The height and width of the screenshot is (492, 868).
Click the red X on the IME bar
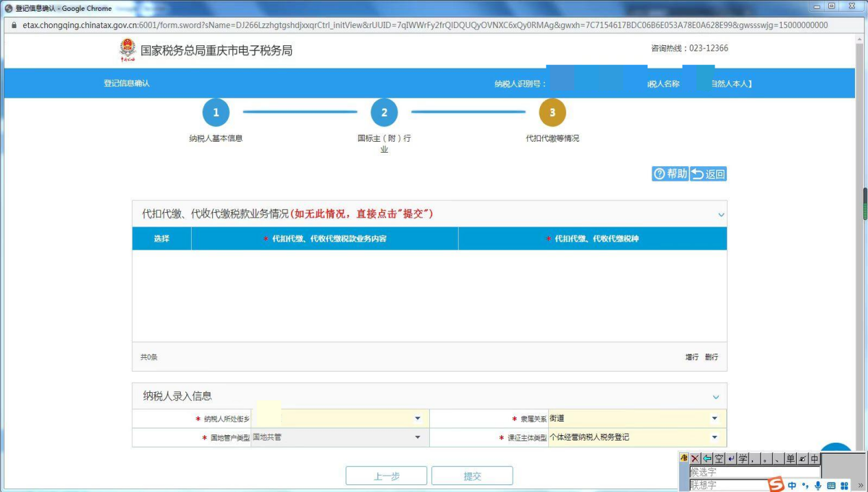695,458
